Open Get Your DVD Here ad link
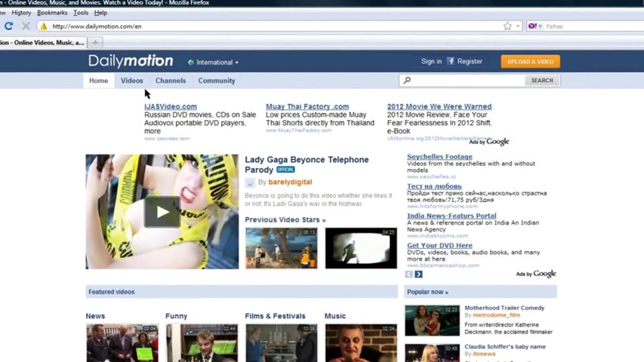The height and width of the screenshot is (362, 644). 439,245
